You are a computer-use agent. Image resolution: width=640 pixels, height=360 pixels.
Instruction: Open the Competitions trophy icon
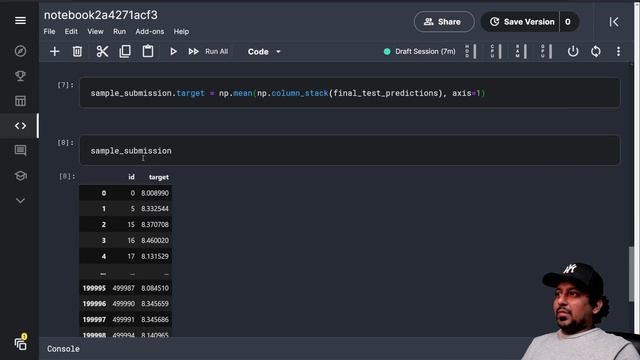click(x=20, y=76)
